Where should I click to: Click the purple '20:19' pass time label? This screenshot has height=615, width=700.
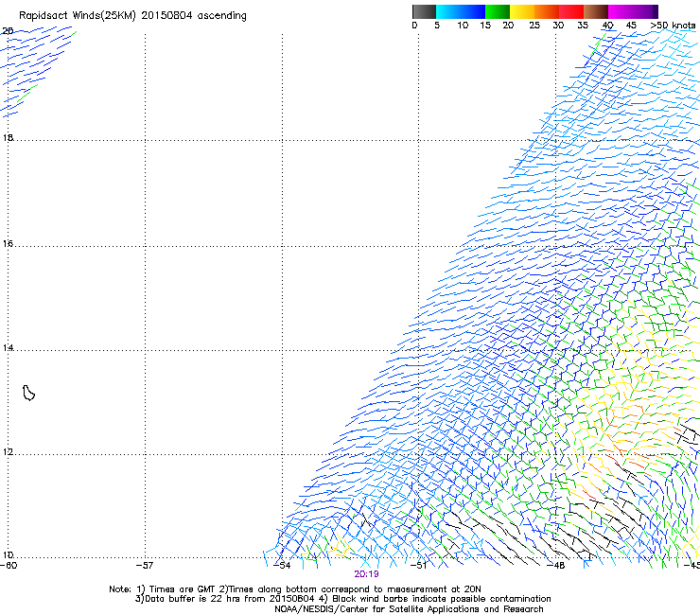[x=366, y=574]
